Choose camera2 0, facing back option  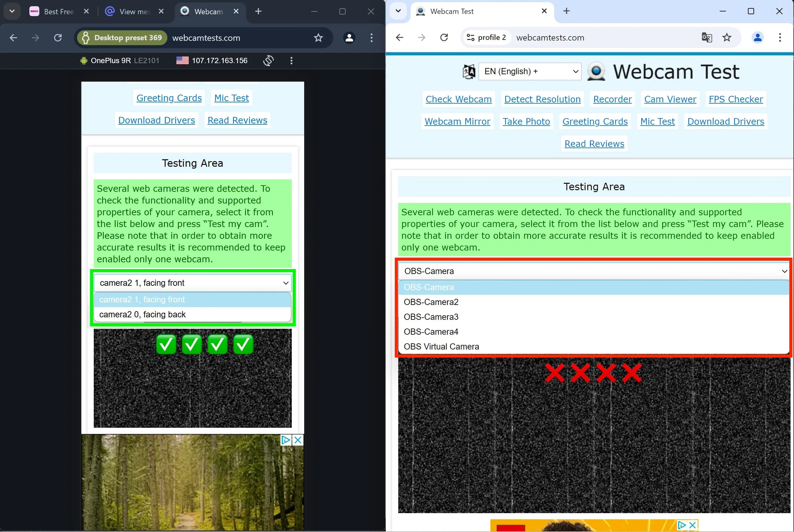pos(142,315)
